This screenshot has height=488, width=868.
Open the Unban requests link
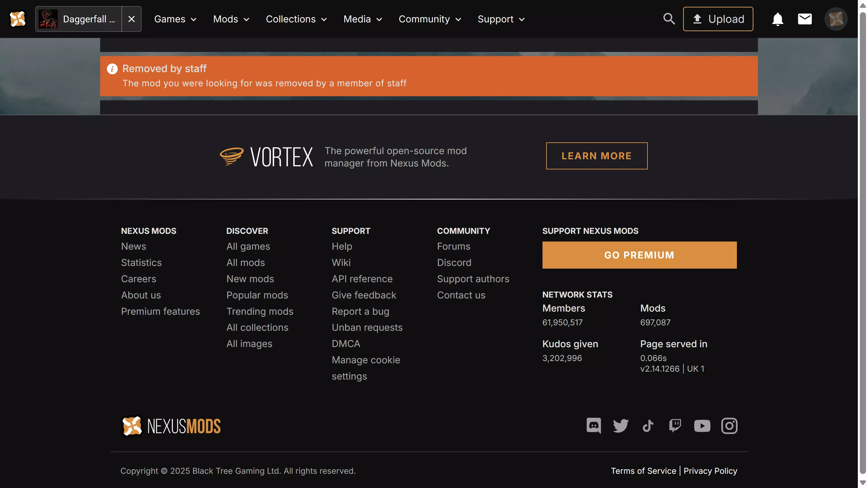click(367, 327)
